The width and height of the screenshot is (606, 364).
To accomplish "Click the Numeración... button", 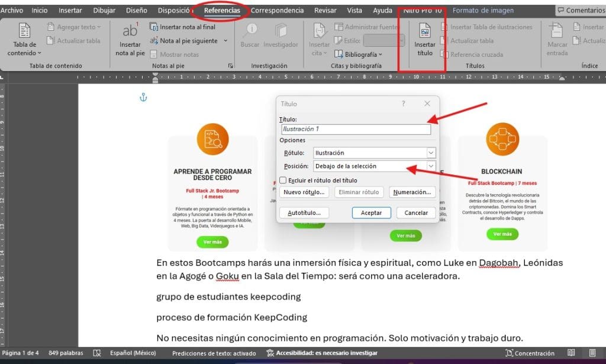I will pos(413,192).
